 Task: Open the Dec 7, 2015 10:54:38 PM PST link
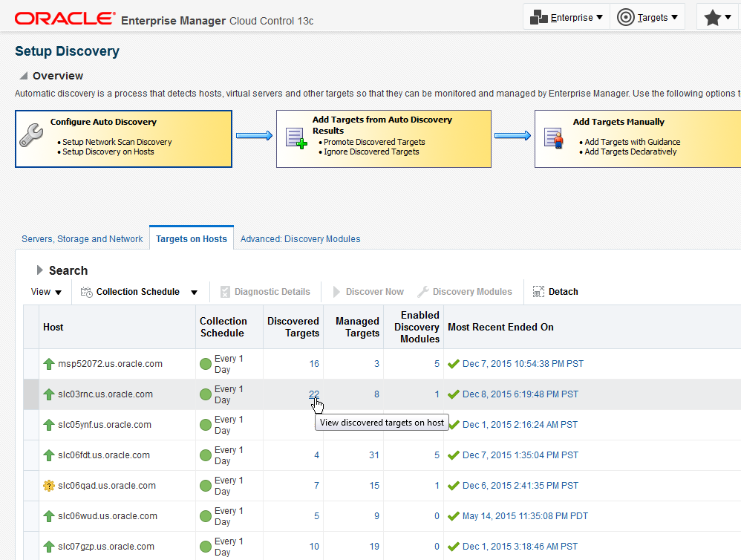[523, 363]
